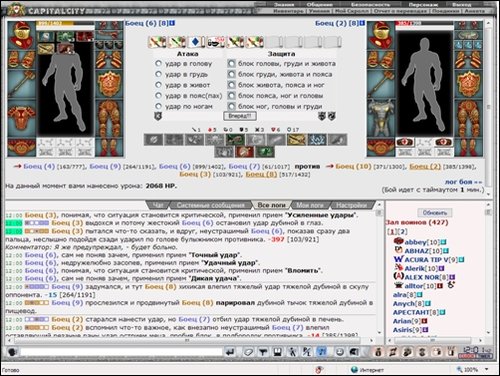The width and height of the screenshot is (500, 376).
Task: Open smiley picker left of chat input
Action: tap(12, 352)
